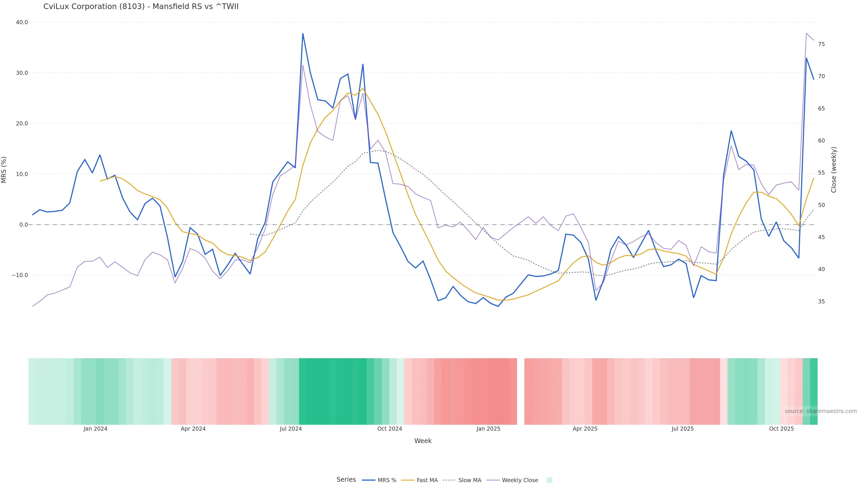Click the Jan 2025 x-axis label
Viewport: 868px width, 488px height.
488,429
